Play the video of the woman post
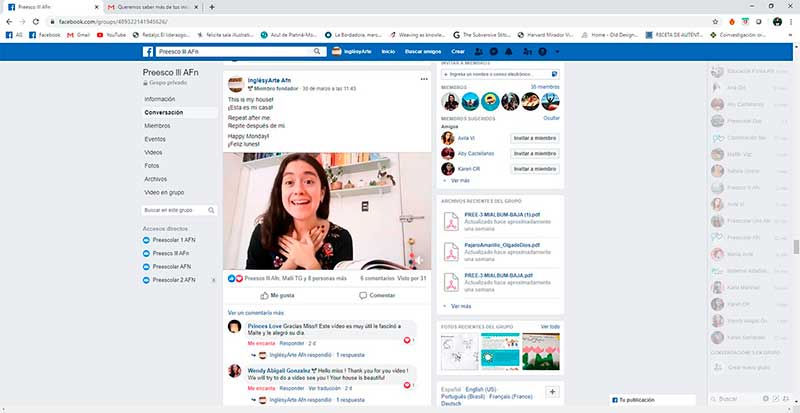 tap(327, 211)
